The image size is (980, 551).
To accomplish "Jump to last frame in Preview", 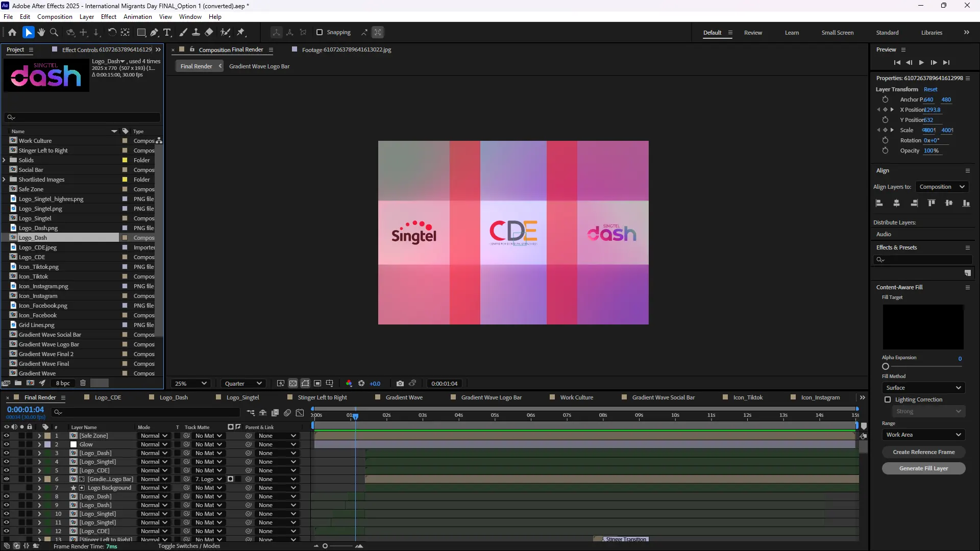I will point(946,62).
